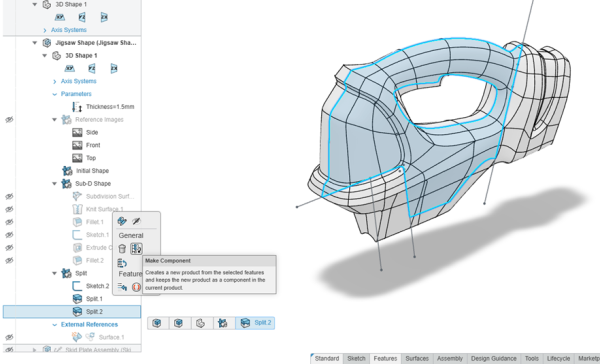
Task: Expand Axis Systems under Jigsaw 3D Shape 1
Action: coord(55,81)
